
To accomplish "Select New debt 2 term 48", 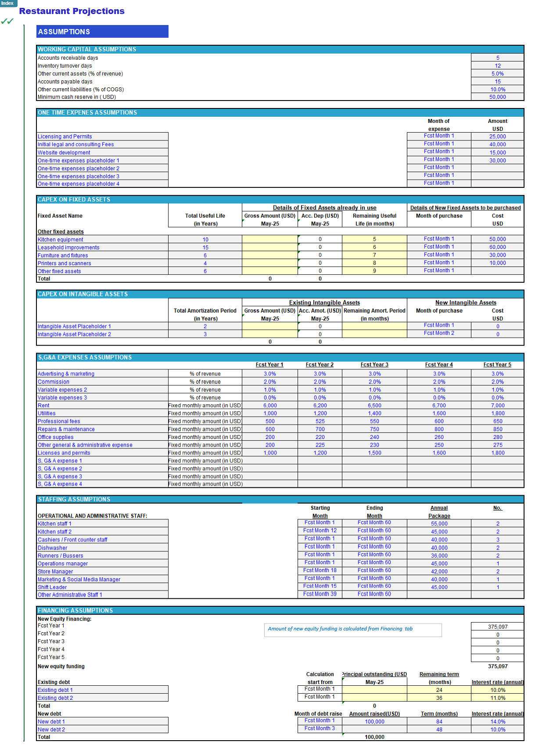I will (x=439, y=730).
